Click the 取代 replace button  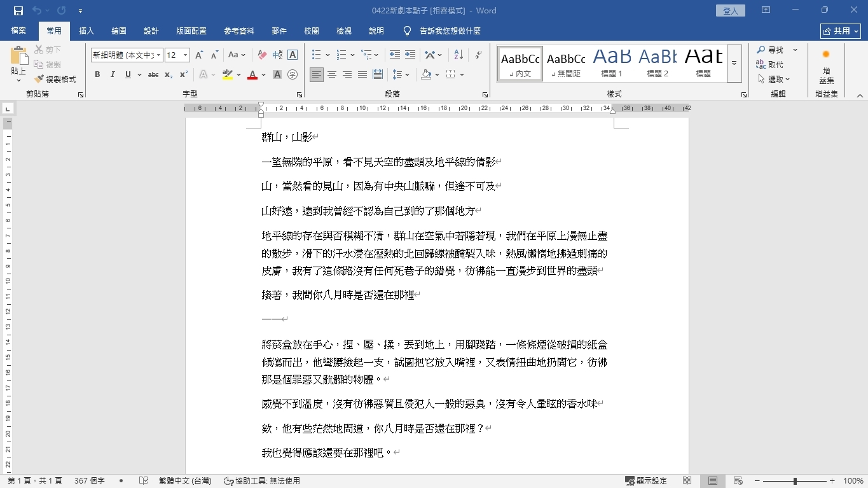769,64
